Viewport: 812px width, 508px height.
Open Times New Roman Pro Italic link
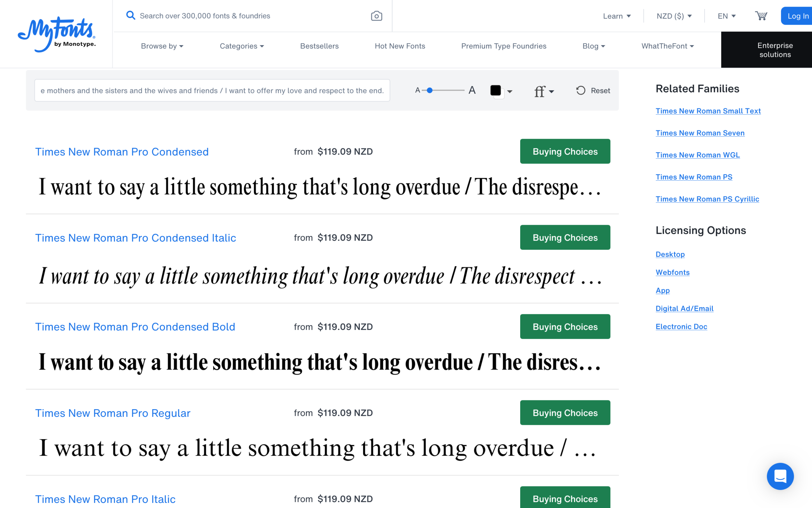point(105,499)
